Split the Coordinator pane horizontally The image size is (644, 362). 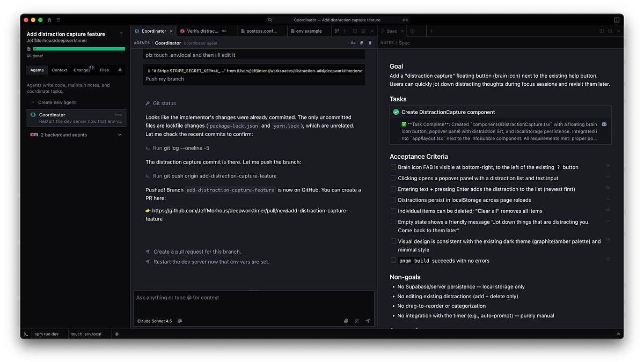(363, 31)
